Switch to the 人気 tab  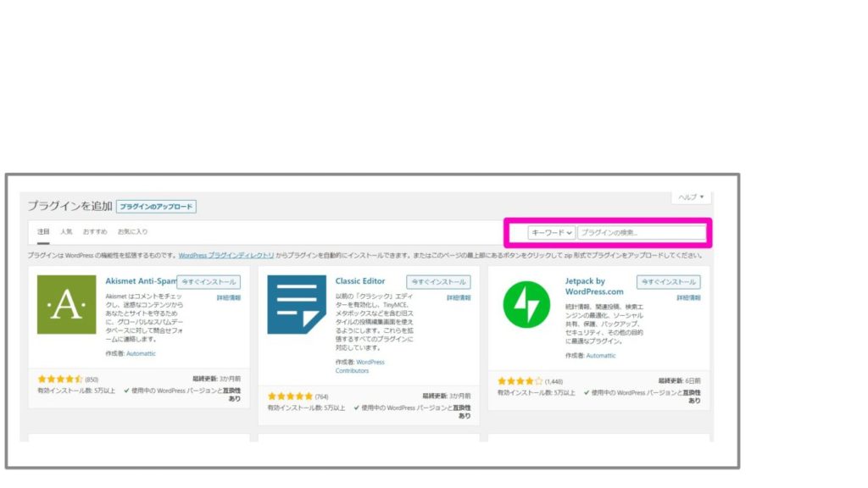pyautogui.click(x=66, y=232)
